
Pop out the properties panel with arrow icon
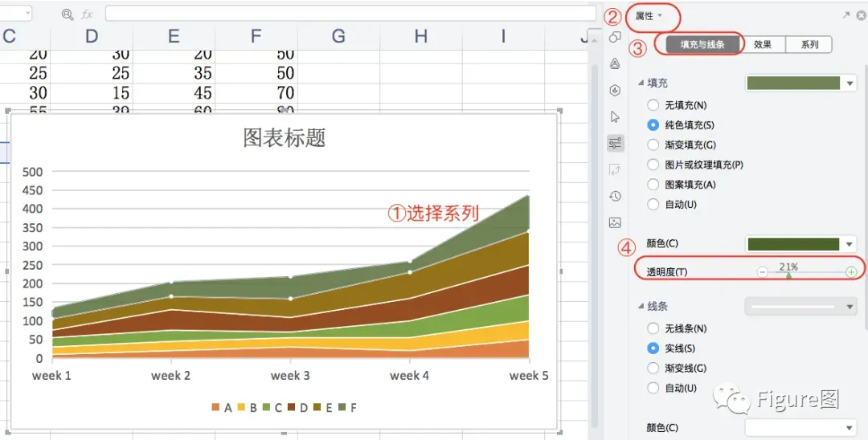845,15
